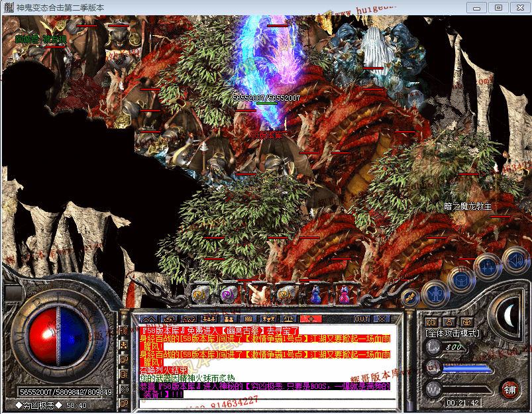
Task: Close chat panel with X button
Action: point(382,319)
